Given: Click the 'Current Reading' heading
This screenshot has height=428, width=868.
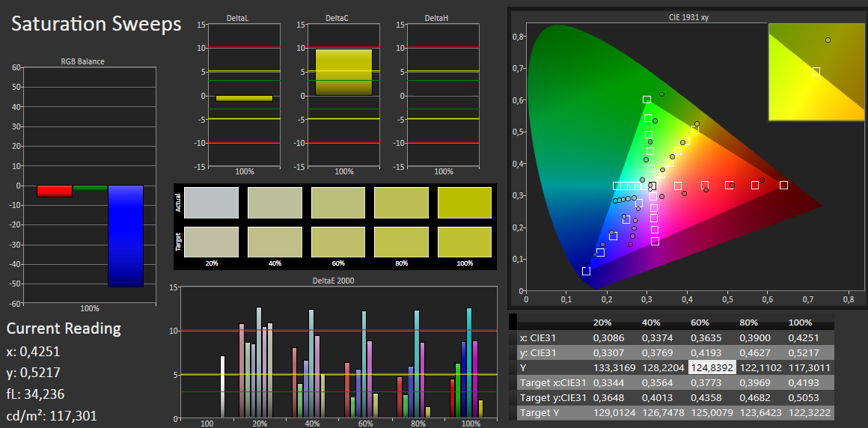Looking at the screenshot, I should point(64,328).
